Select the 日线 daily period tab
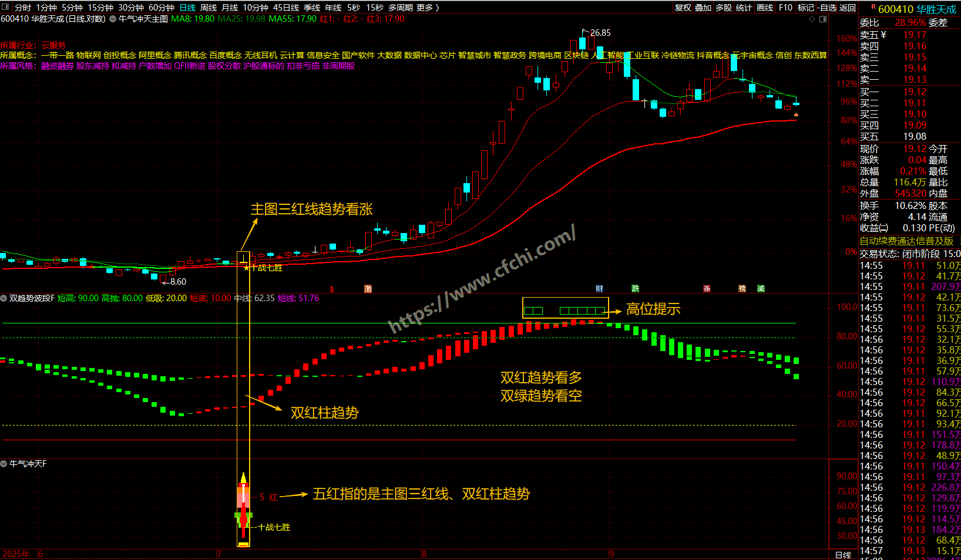961x560 pixels. pyautogui.click(x=187, y=8)
